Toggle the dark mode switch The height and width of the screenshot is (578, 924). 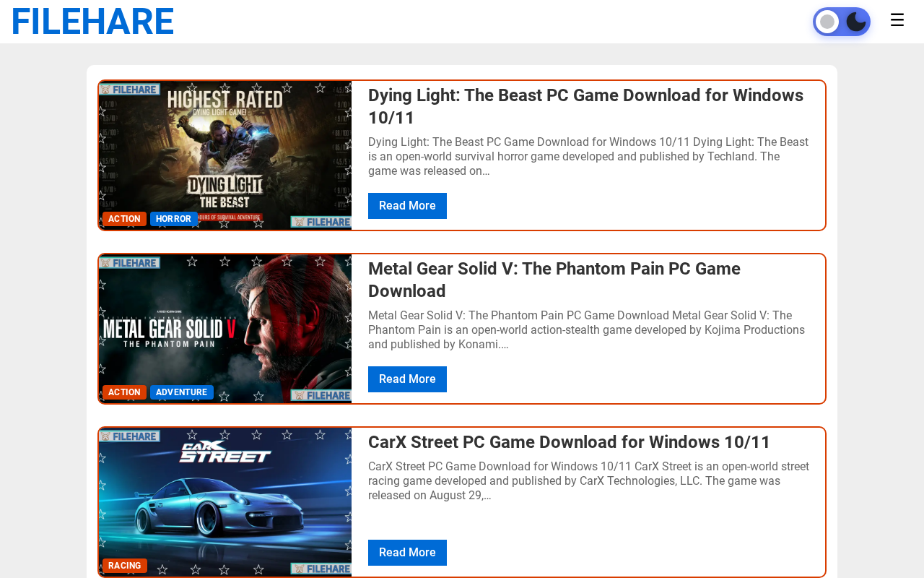[x=842, y=22]
